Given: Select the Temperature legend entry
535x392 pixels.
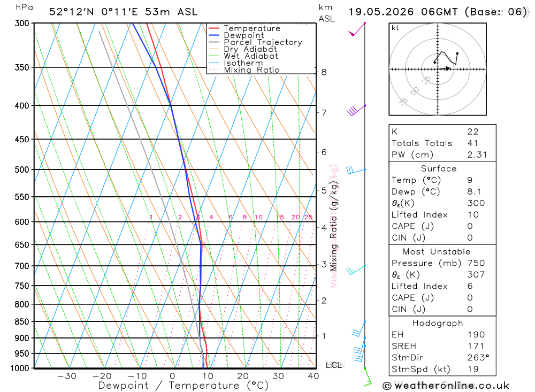Looking at the screenshot, I should pos(252,28).
